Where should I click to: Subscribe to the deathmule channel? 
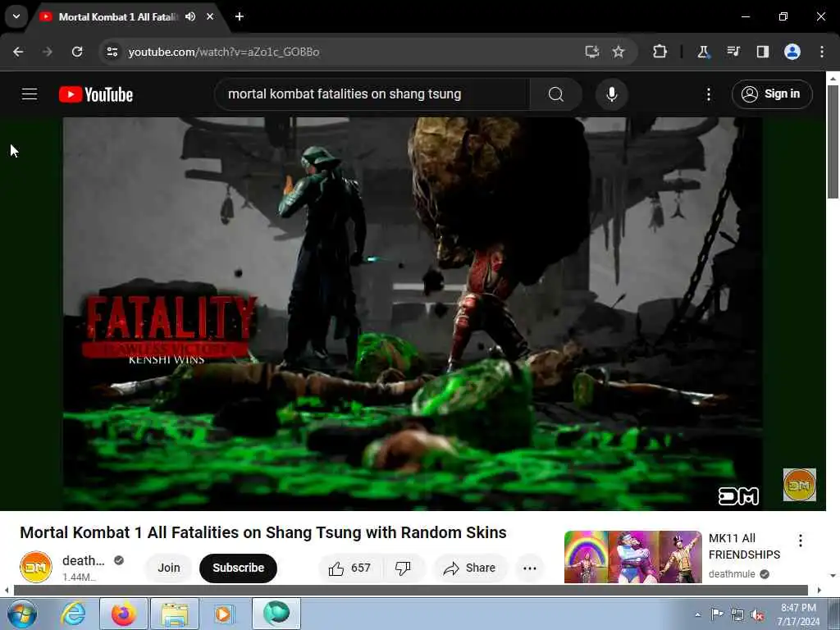tap(239, 568)
